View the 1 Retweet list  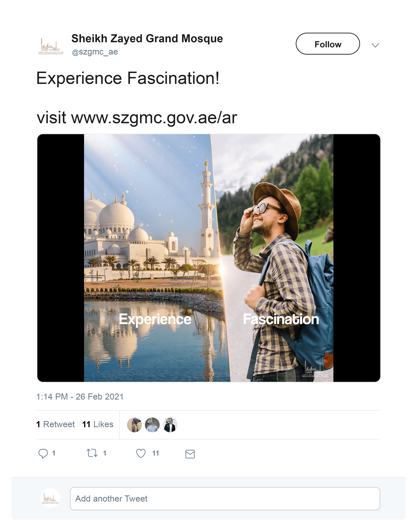55,424
